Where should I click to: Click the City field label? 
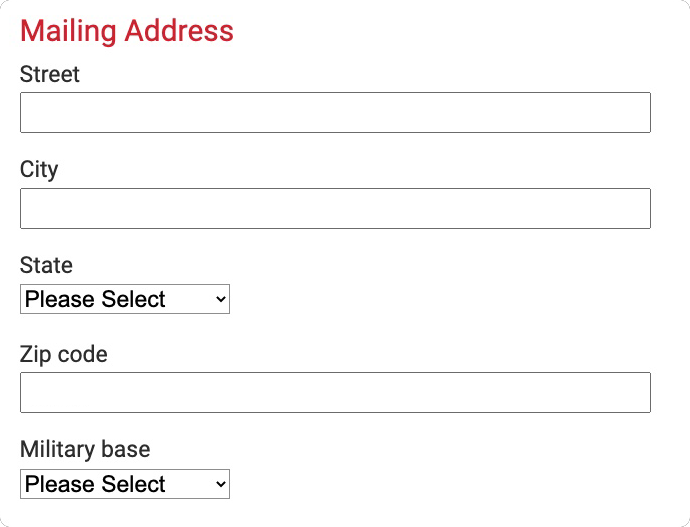click(x=39, y=169)
